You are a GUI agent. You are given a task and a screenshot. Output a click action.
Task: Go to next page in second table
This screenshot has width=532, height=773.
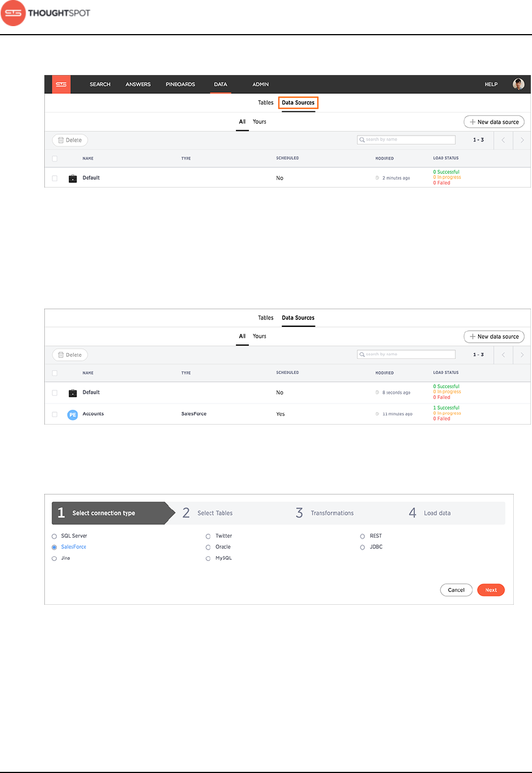[522, 355]
